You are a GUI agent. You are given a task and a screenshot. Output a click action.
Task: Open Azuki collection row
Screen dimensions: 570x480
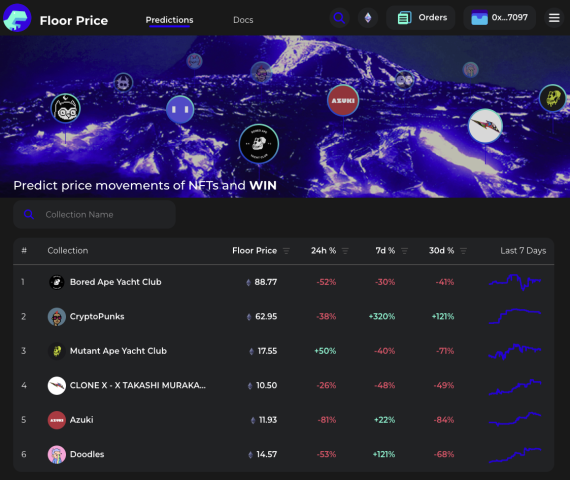coord(284,420)
